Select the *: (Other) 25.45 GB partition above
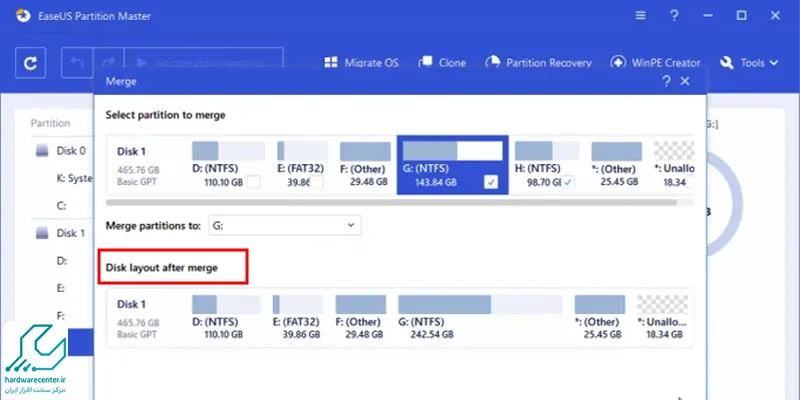 coord(617,165)
